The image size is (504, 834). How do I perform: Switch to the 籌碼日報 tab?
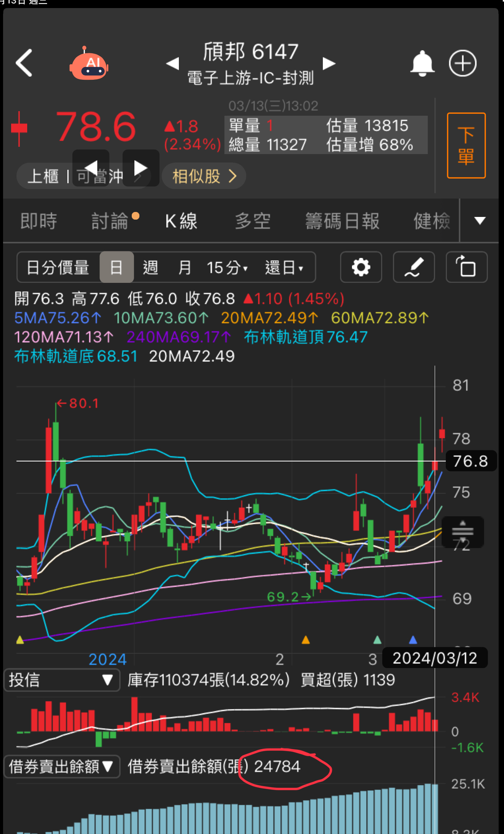[x=342, y=221]
